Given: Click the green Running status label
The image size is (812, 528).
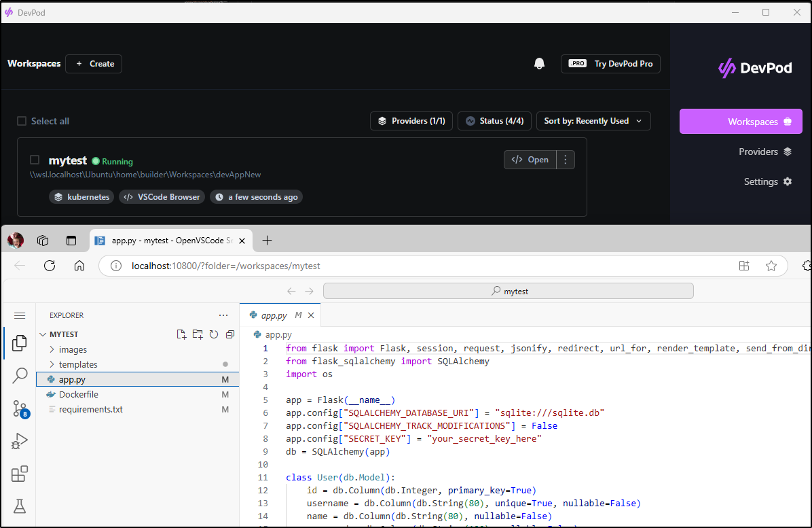Looking at the screenshot, I should (113, 161).
